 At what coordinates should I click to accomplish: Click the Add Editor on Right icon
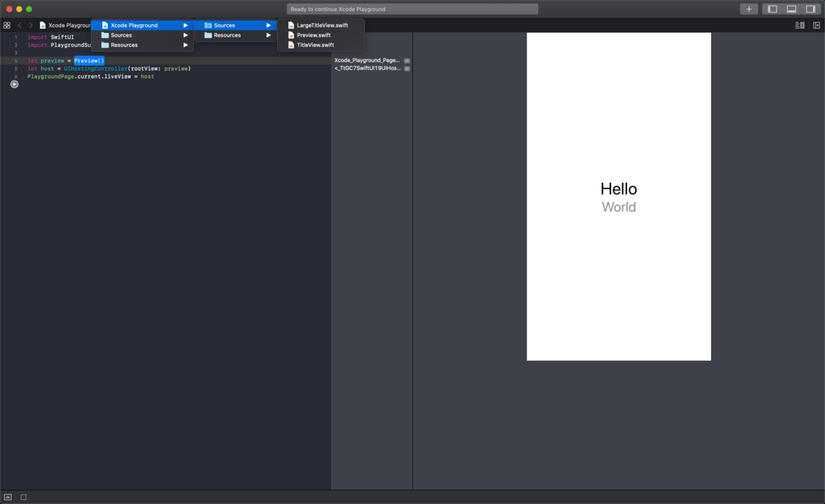pyautogui.click(x=817, y=25)
